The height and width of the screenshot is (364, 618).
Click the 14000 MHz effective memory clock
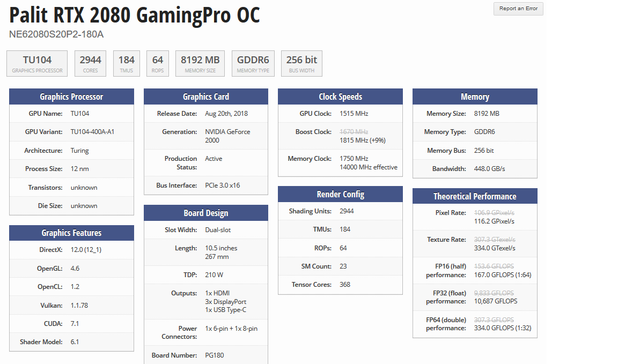coord(369,167)
